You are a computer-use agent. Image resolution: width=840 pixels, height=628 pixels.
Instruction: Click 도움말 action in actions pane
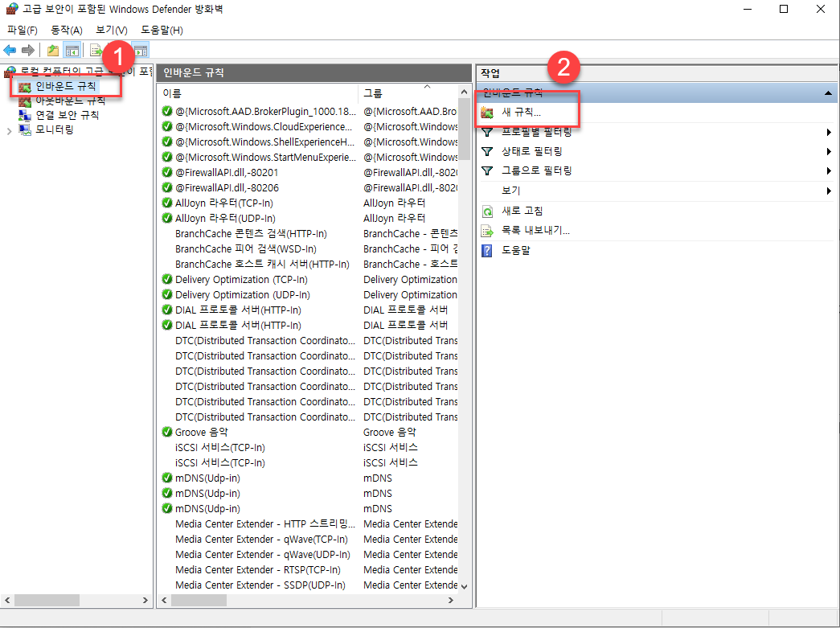click(x=516, y=250)
